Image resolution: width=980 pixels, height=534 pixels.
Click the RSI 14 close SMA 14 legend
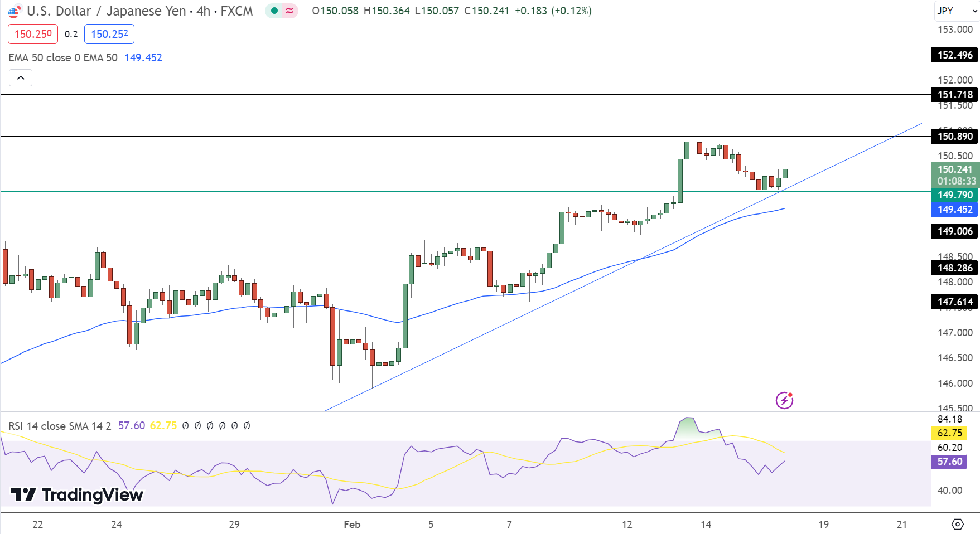coord(60,426)
